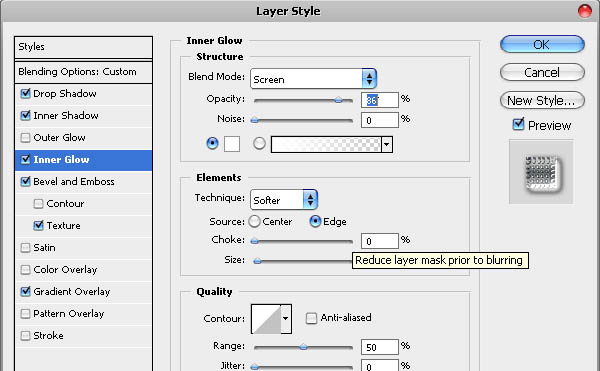Select the Drop Shadow style row
This screenshot has height=371, width=600.
(83, 94)
